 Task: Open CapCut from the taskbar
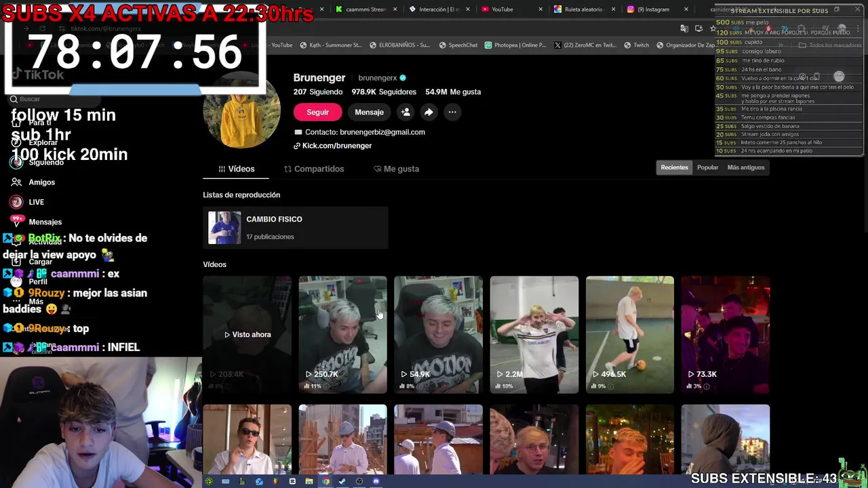[x=292, y=481]
